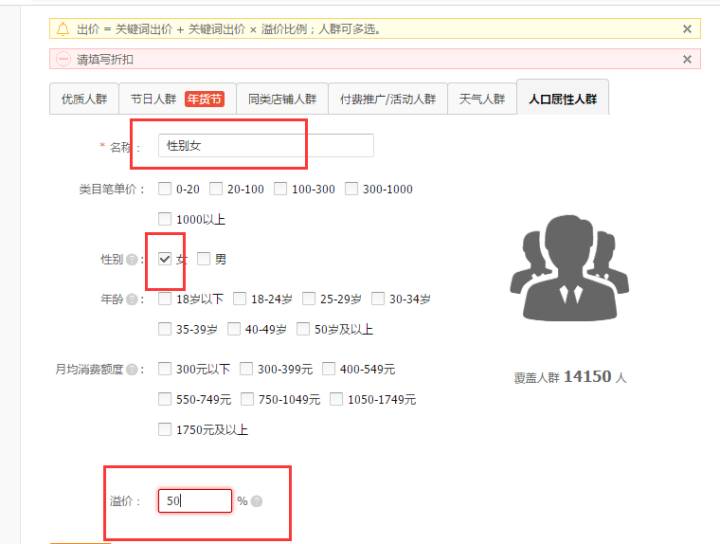720x544 pixels.
Task: Tick 1050-1749元 monthly spending box
Action: coord(336,399)
